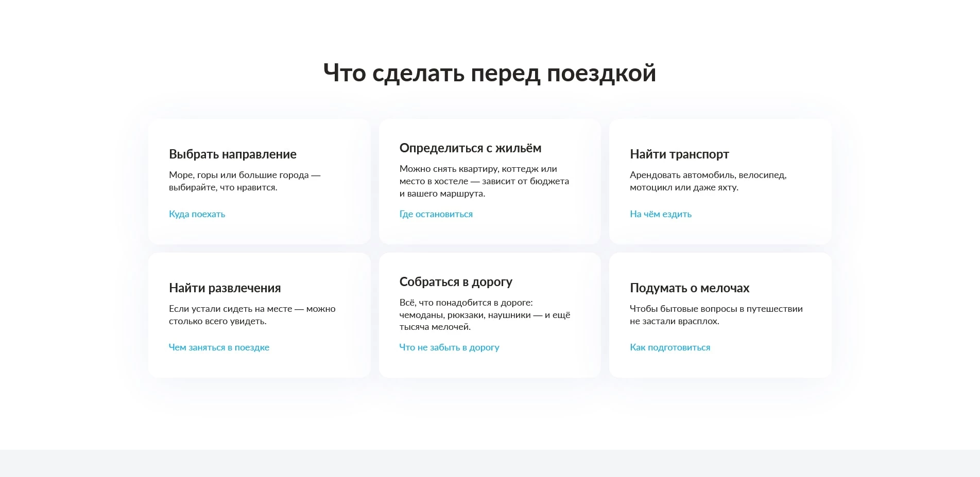Follow the "Где остановиться" link
Image resolution: width=980 pixels, height=477 pixels.
tap(436, 214)
